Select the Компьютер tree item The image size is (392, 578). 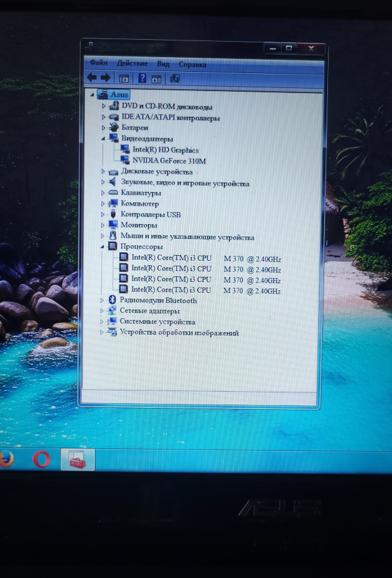(x=140, y=204)
